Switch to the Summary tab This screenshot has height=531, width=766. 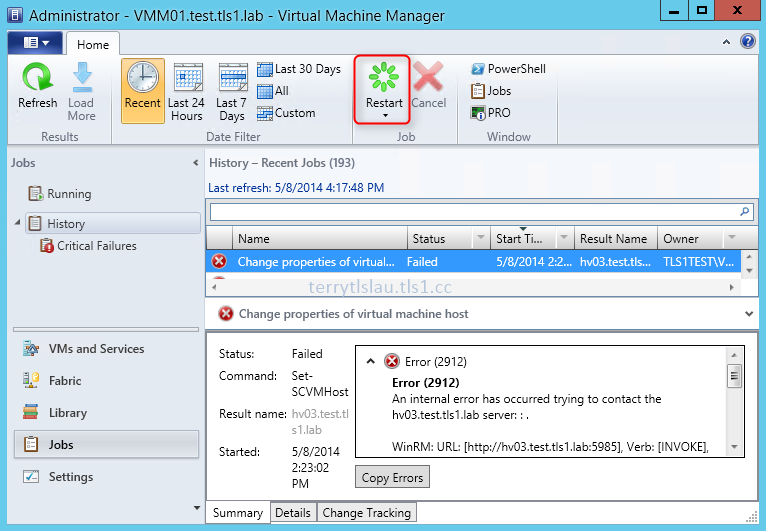point(238,513)
